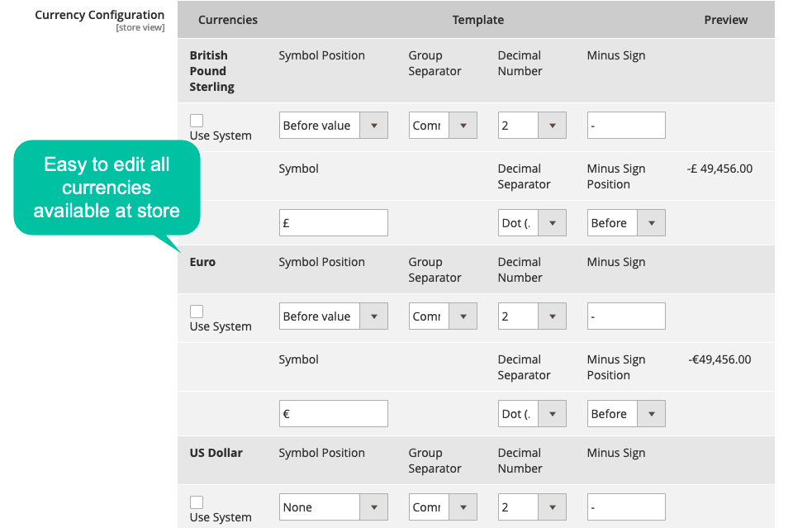Open Euro Minus Sign Position dropdown
Viewport: 812px width, 528px height.
625,414
